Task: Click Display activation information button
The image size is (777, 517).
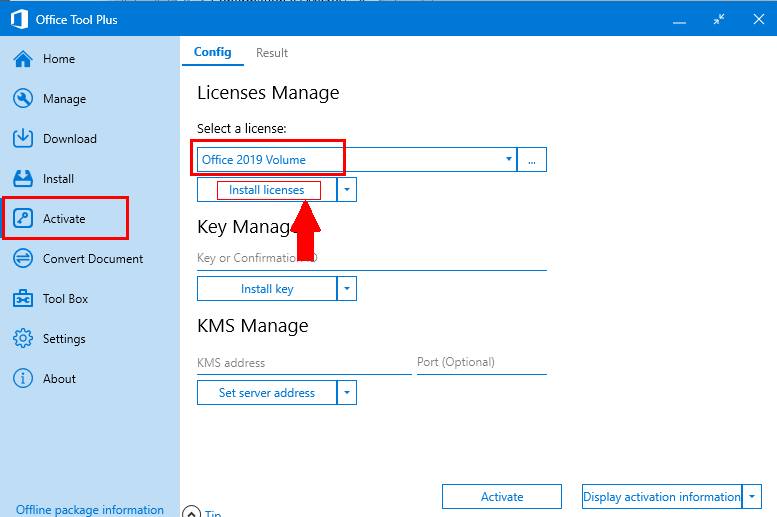Action: coord(662,497)
